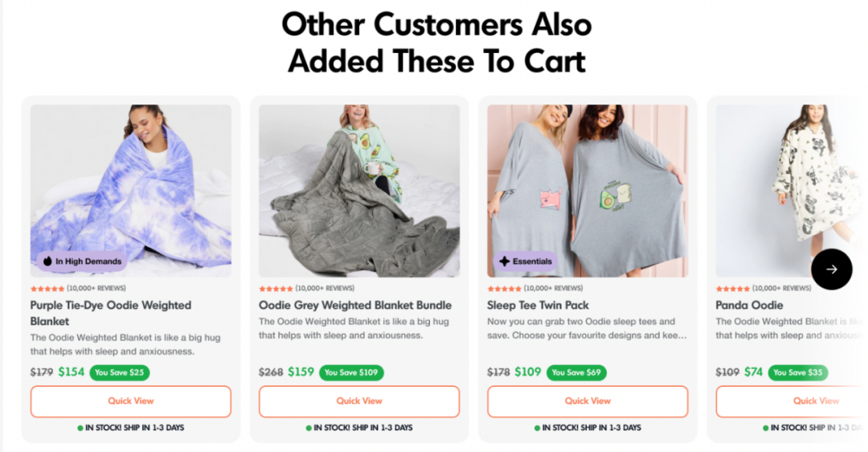Click the Essentials sparkle badge
This screenshot has height=452, width=868.
coord(526,261)
